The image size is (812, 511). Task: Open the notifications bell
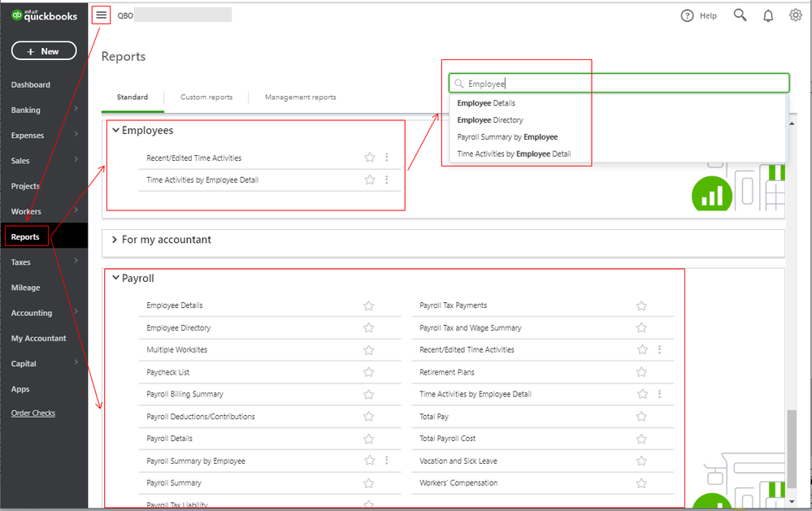[768, 15]
